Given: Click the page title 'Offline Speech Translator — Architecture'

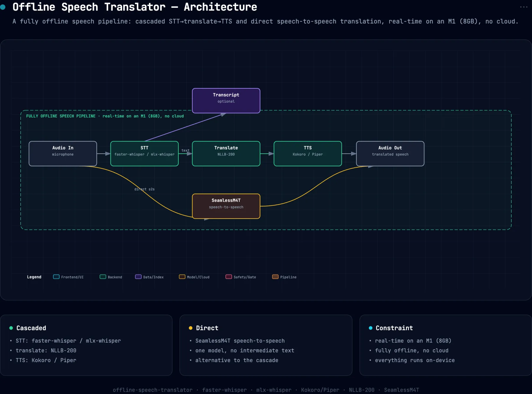Looking at the screenshot, I should pyautogui.click(x=135, y=7).
